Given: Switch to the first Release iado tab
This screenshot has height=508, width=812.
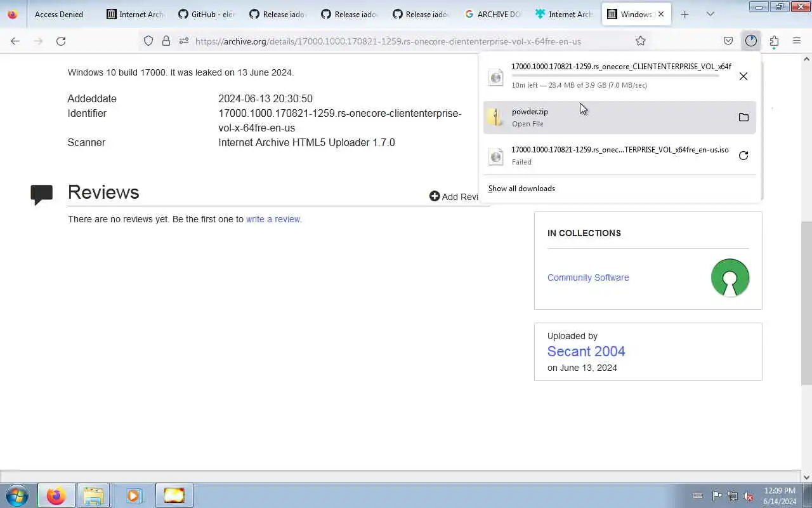Looking at the screenshot, I should (x=278, y=14).
